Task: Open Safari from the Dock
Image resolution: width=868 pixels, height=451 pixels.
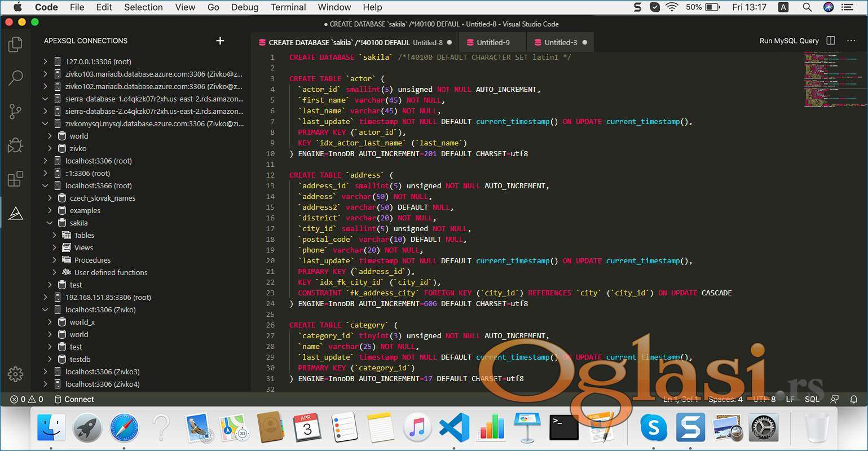Action: 124,428
